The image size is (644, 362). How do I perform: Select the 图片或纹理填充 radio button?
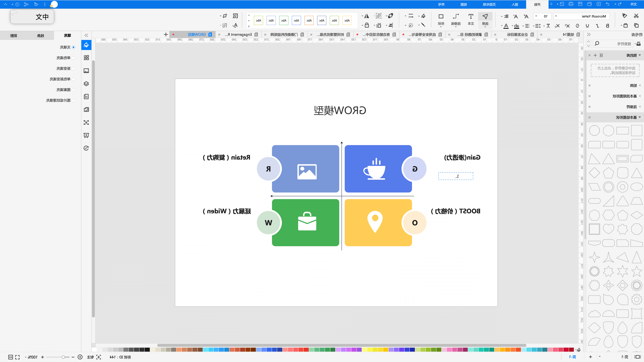pyautogui.click(x=74, y=100)
